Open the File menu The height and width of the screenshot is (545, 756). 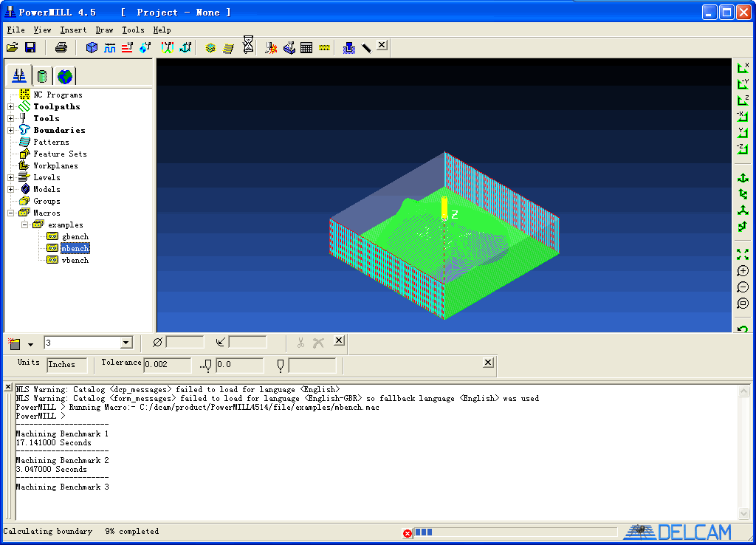coord(16,30)
